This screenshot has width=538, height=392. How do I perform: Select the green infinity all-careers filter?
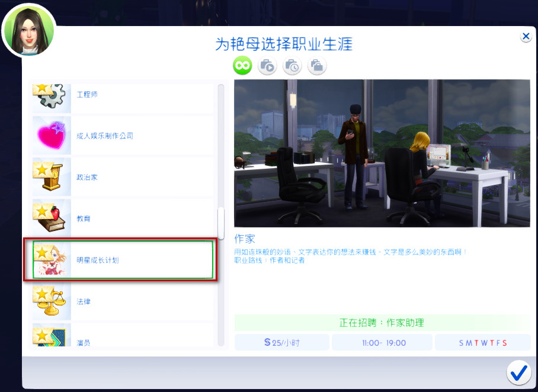[242, 65]
